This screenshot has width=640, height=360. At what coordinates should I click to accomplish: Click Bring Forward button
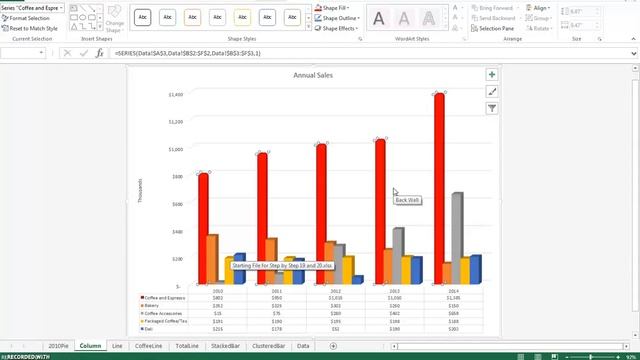492,8
